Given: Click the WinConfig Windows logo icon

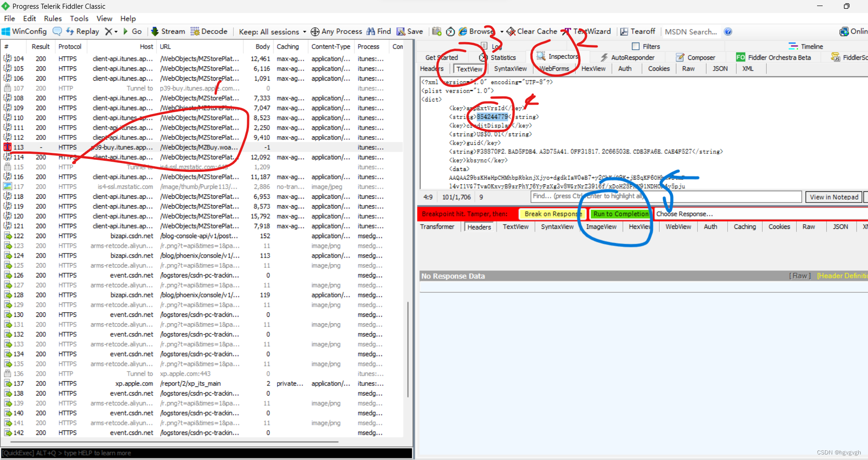Looking at the screenshot, I should 6,32.
